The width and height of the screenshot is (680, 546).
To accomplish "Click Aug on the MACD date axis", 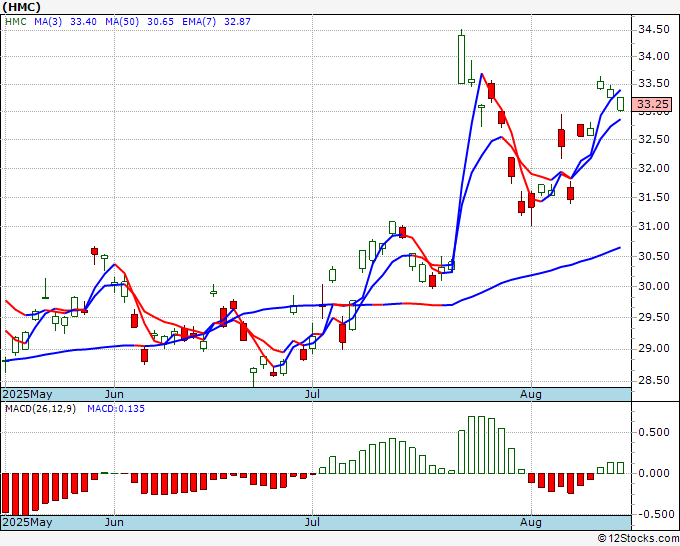I will click(531, 522).
